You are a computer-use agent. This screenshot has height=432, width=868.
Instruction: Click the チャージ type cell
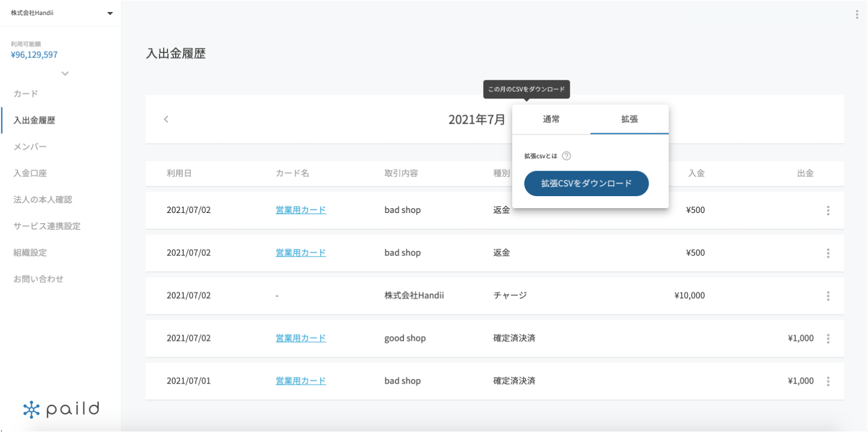pyautogui.click(x=510, y=295)
